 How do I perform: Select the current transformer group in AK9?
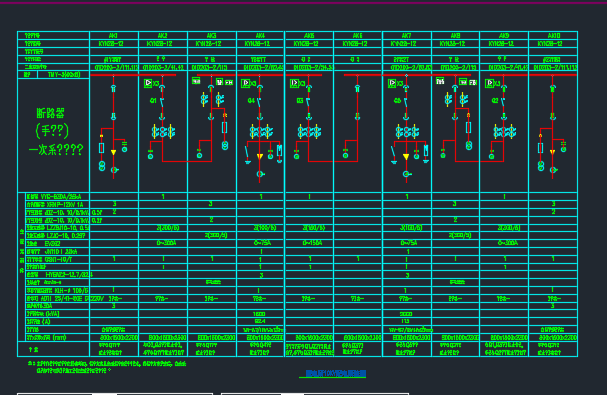pyautogui.click(x=504, y=132)
